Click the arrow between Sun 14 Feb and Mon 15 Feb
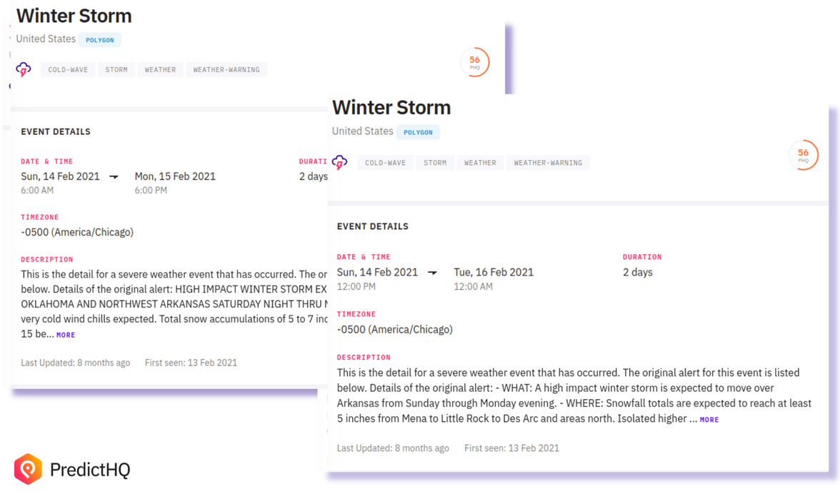The image size is (840, 504). [x=114, y=176]
